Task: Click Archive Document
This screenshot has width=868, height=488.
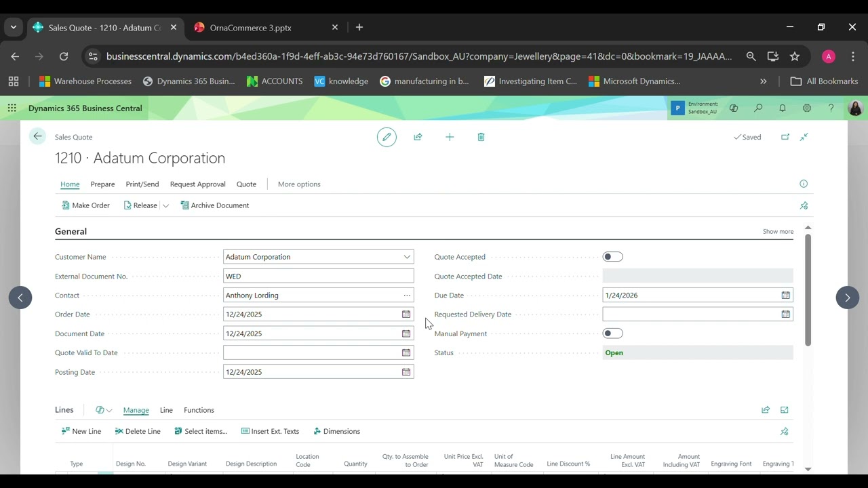Action: (x=215, y=205)
